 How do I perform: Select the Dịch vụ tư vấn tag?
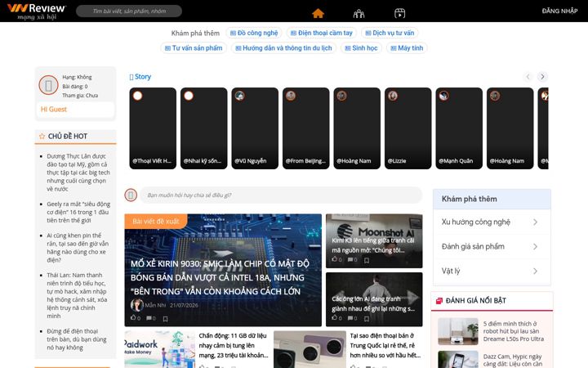(x=390, y=33)
